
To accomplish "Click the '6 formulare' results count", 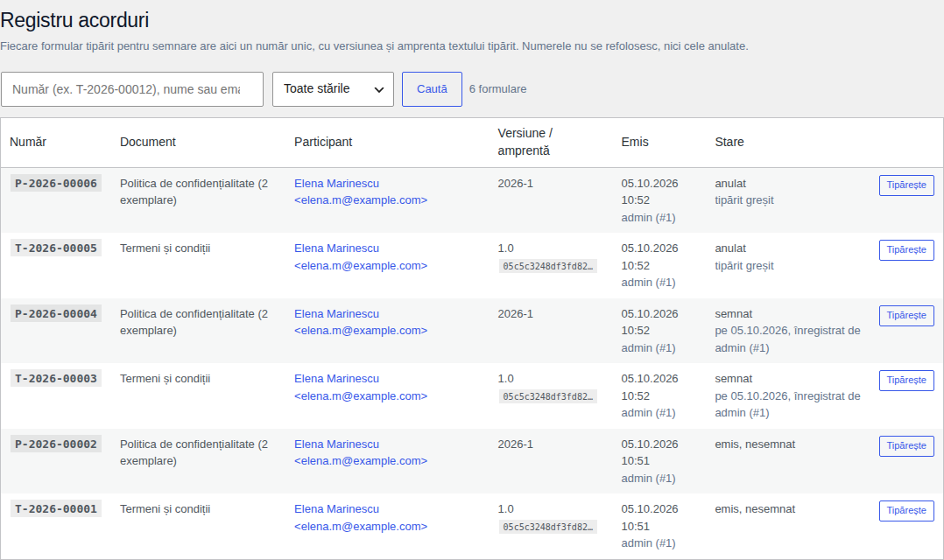I will pyautogui.click(x=498, y=89).
